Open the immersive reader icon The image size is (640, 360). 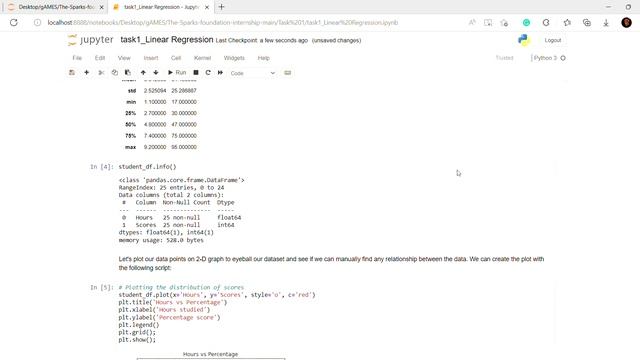[x=488, y=22]
